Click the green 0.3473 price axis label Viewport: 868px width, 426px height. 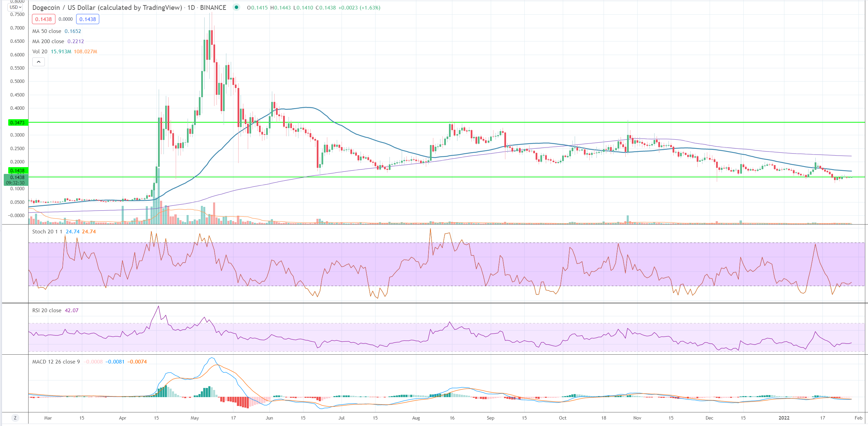(x=17, y=123)
